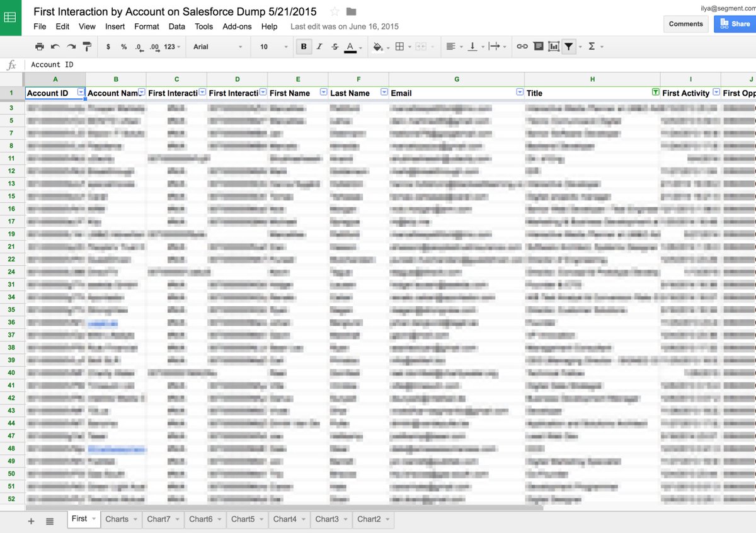Switch to the Chart5 sheet tab
Screen dimensions: 756x533
tap(243, 519)
